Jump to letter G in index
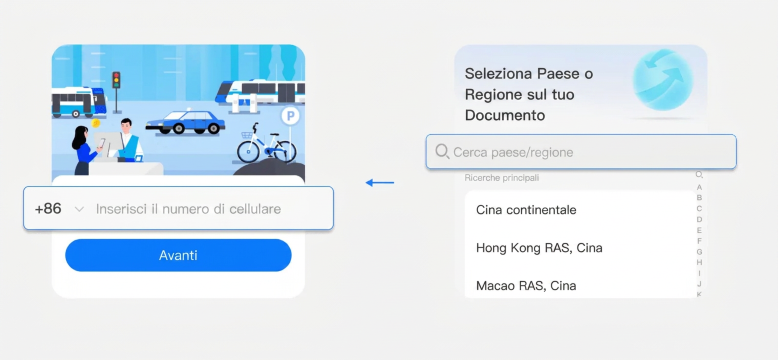This screenshot has width=778, height=360. pos(699,252)
